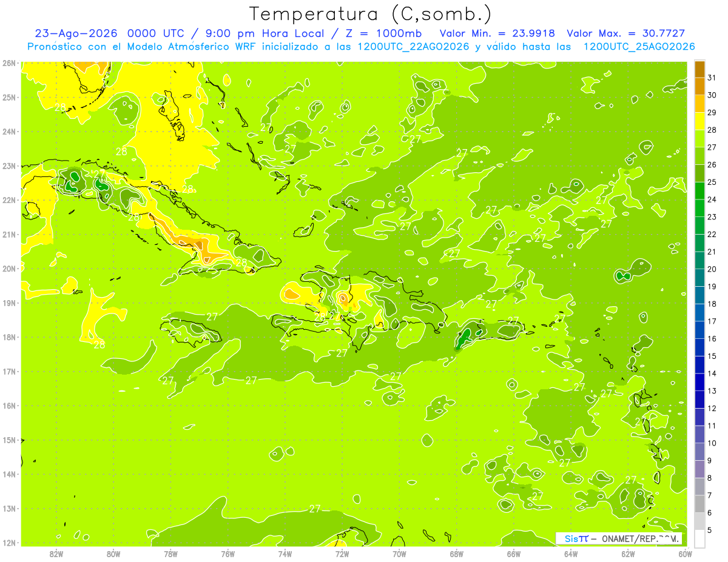Click the "80W" longitude axis label
Screen dimensions: 728x562
[x=113, y=554]
